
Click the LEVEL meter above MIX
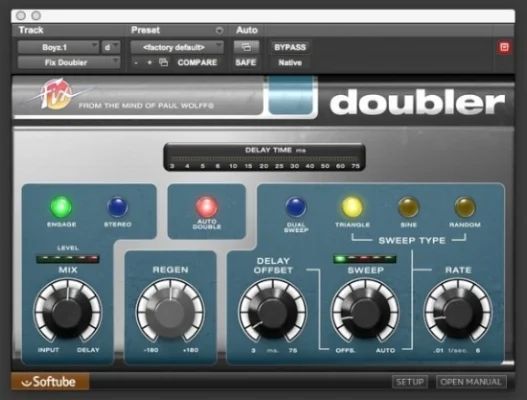[68, 259]
